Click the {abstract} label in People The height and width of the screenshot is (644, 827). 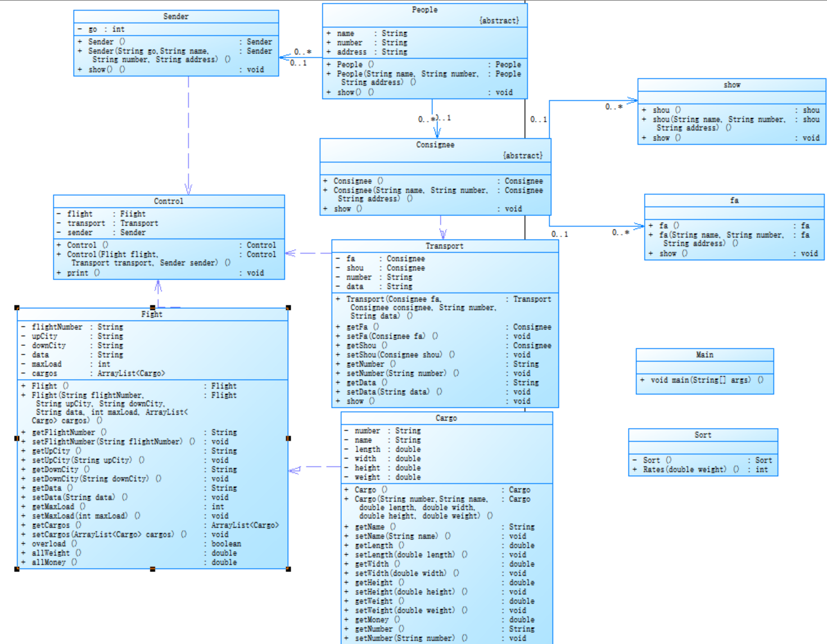(499, 20)
